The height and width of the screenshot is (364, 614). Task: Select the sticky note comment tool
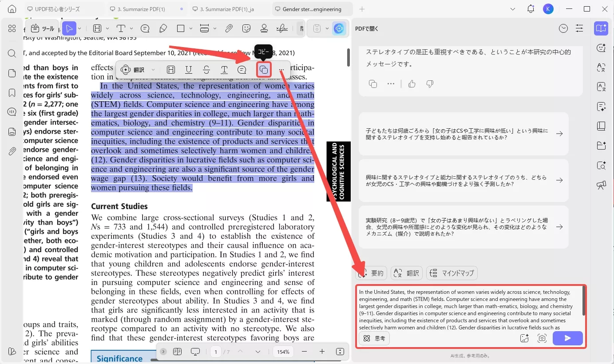point(145,28)
